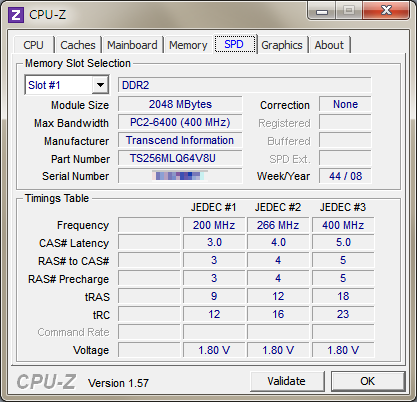Click the Week/Year 44 / 08 field
Image resolution: width=417 pixels, height=402 pixels.
coord(345,176)
